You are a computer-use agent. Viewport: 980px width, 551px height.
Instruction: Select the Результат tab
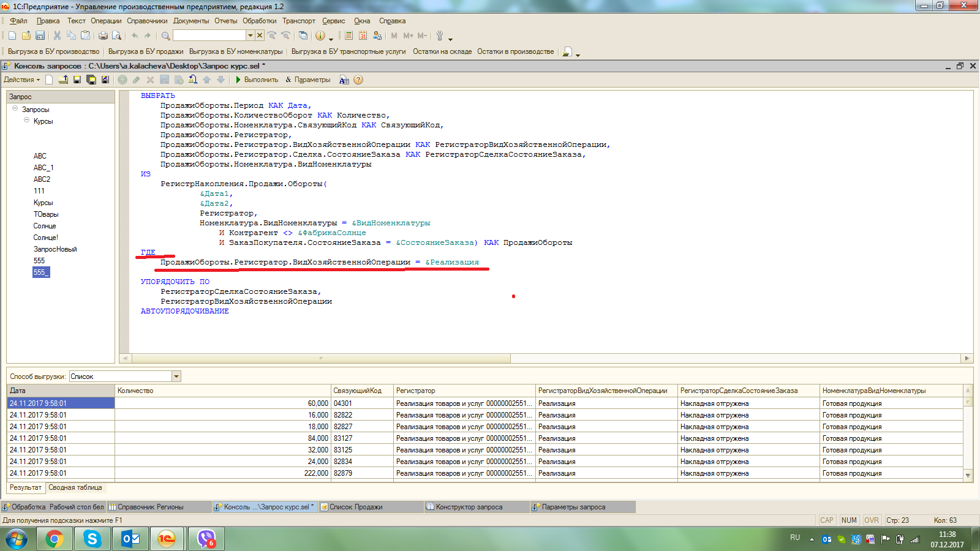coord(26,487)
